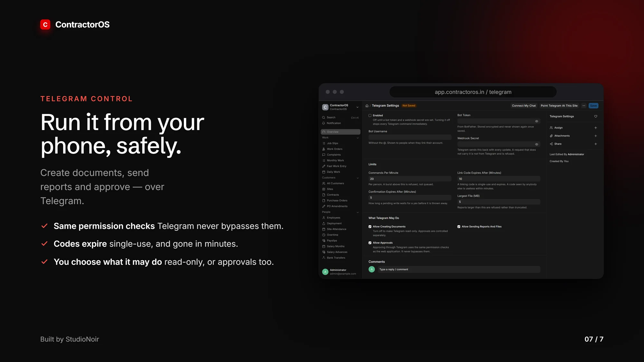Click Link Code Expires After field

point(499,179)
